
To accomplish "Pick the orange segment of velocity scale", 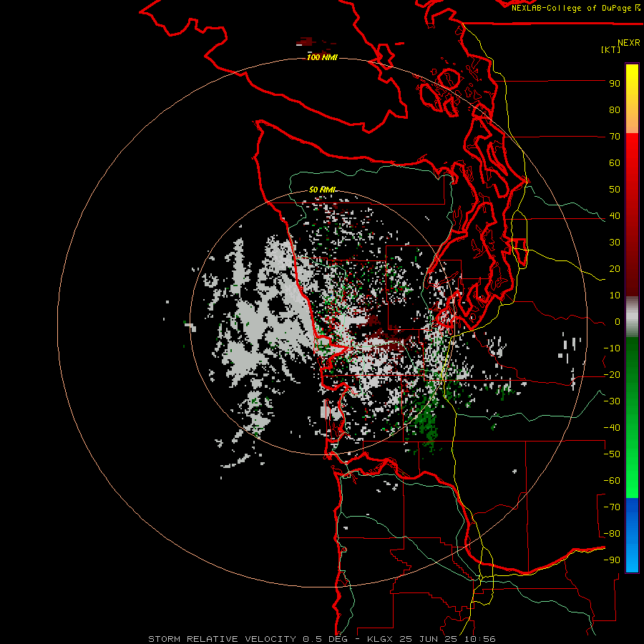I will [x=632, y=122].
